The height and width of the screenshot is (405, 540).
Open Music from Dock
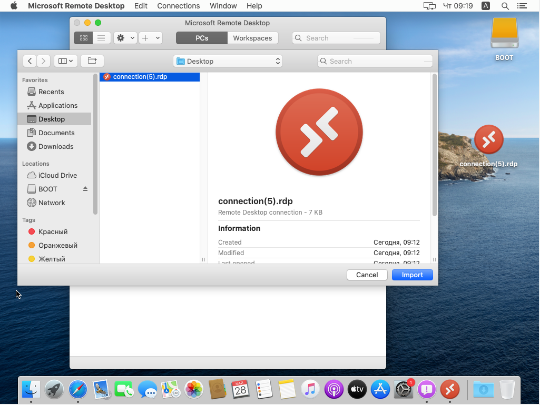(310, 390)
